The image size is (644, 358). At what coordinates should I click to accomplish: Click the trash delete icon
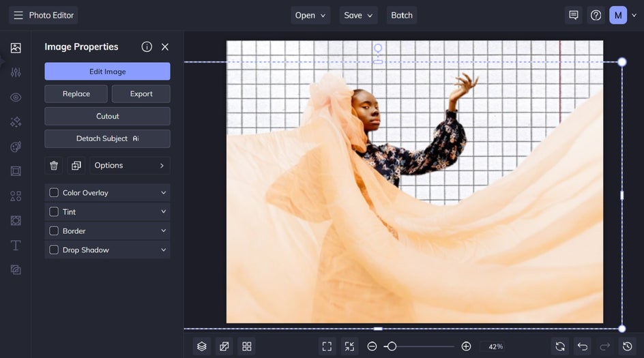[x=54, y=166]
